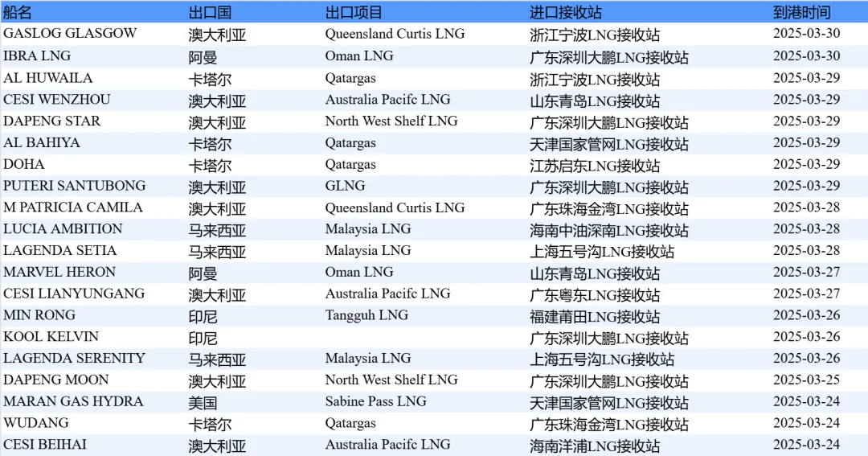Click the 到港时间 column header
The height and width of the screenshot is (456, 868).
point(801,12)
